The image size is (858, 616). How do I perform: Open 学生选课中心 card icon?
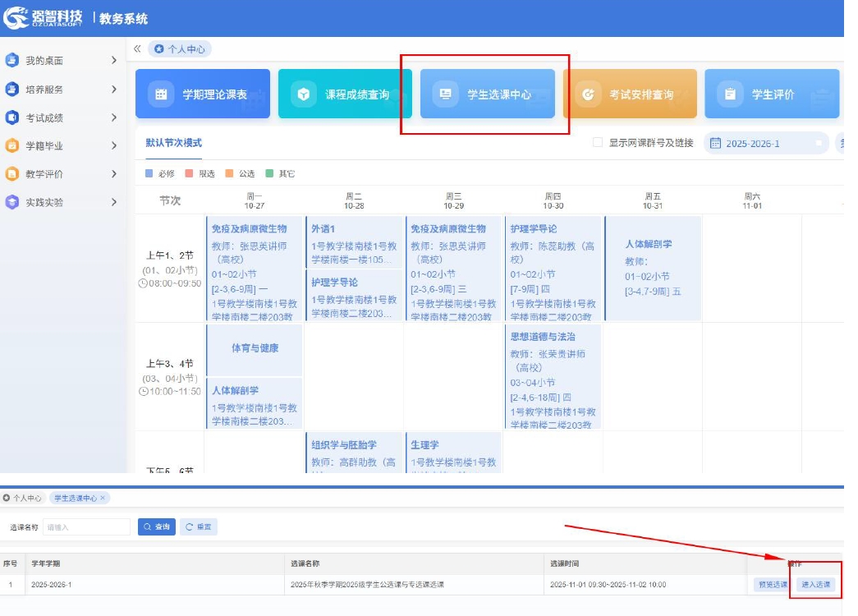tap(445, 94)
